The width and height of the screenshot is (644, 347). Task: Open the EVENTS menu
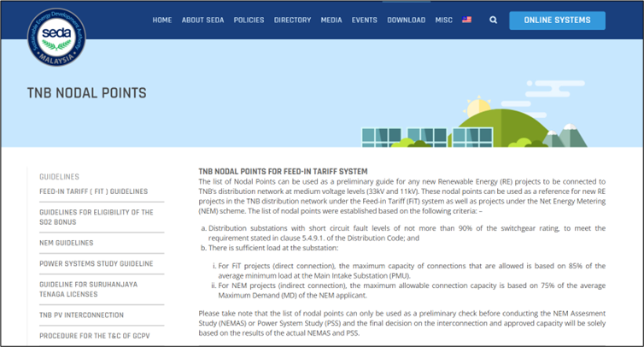pos(365,20)
